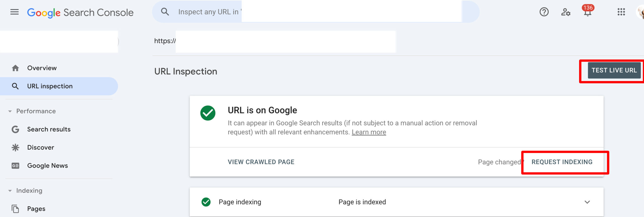Go to Search results report

pyautogui.click(x=49, y=129)
